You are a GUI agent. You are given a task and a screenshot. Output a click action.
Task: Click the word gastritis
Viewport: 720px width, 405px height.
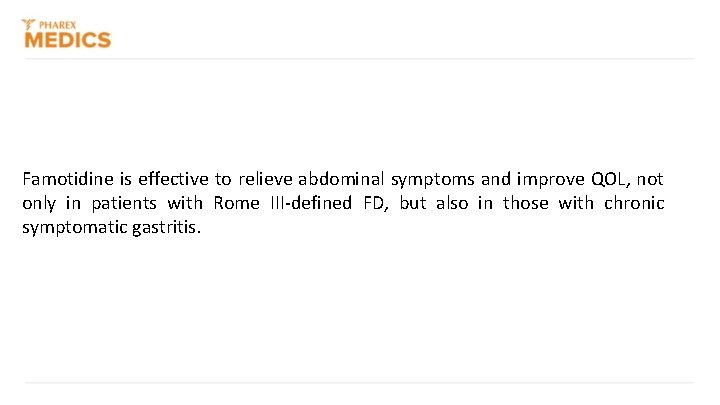tap(164, 228)
